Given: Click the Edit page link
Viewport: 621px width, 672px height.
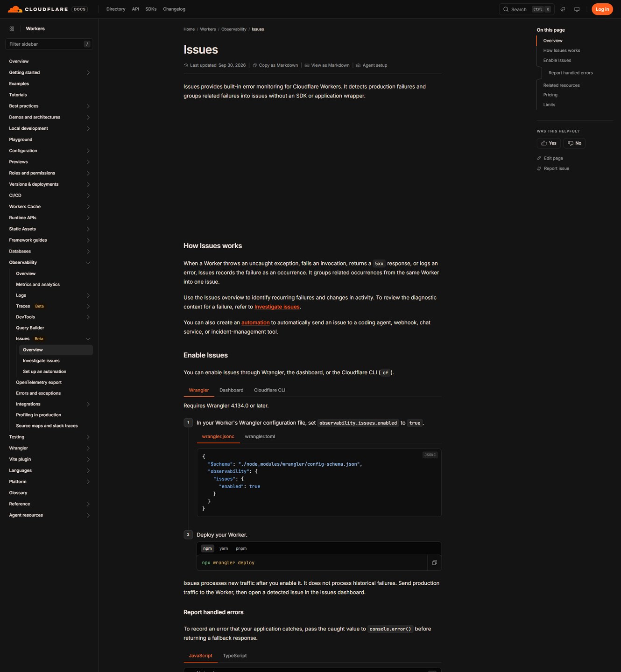Looking at the screenshot, I should click(553, 158).
